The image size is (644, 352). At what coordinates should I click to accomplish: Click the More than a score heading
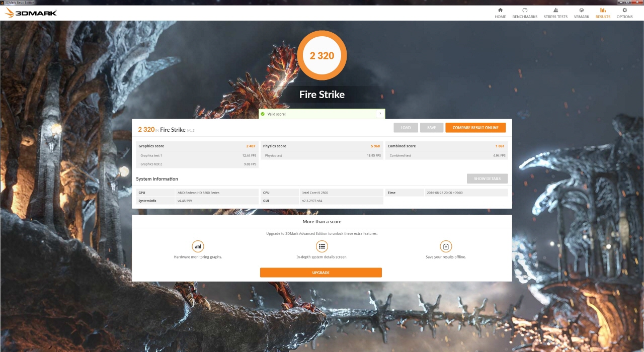322,222
